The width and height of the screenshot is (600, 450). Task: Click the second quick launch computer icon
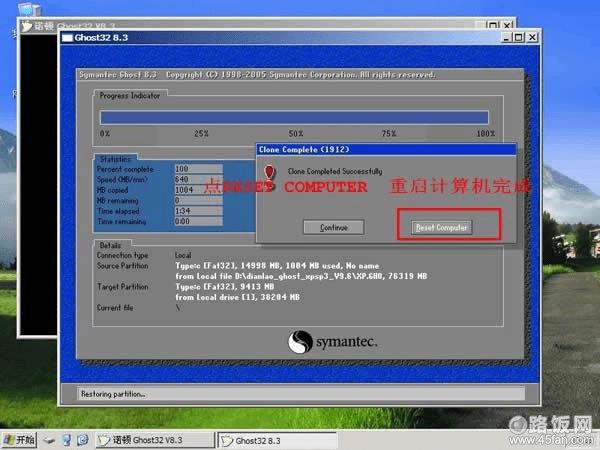pos(67,440)
